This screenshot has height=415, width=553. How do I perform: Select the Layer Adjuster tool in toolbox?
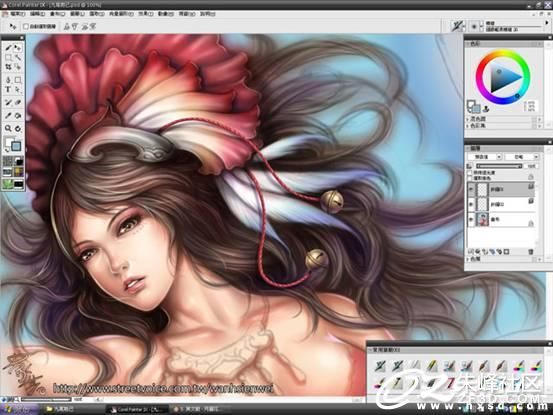click(18, 47)
